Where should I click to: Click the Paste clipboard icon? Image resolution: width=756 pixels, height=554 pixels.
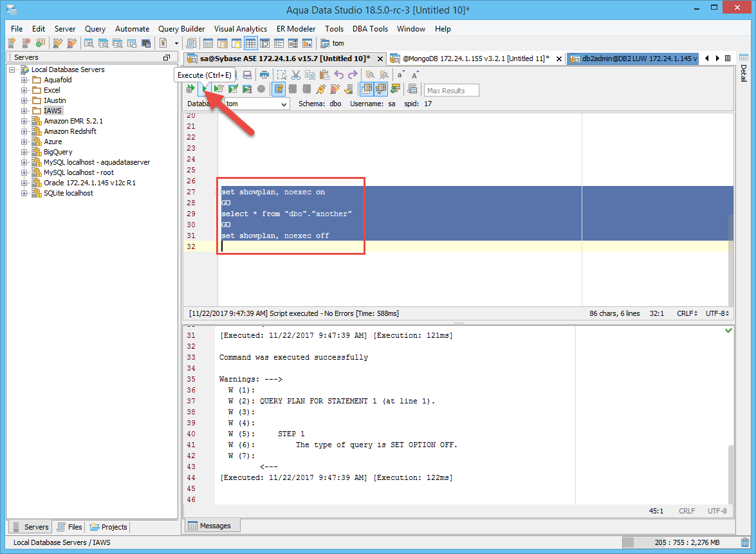point(324,75)
